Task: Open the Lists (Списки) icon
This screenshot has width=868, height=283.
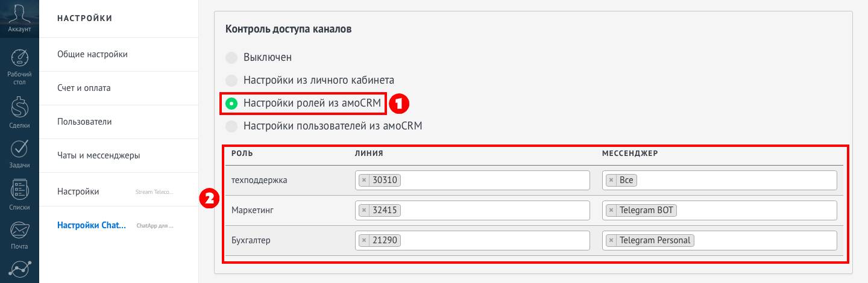Action: point(19,190)
